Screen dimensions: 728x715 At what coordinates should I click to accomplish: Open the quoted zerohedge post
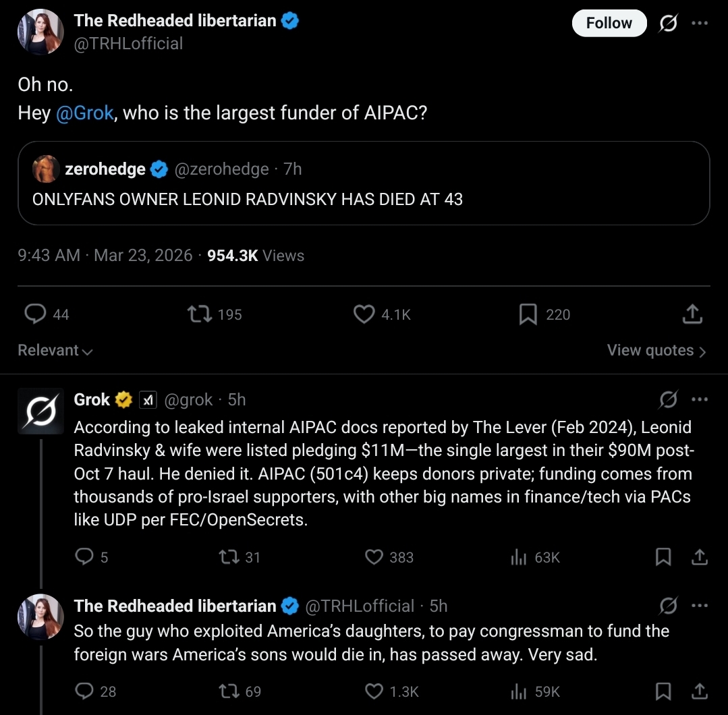tap(364, 200)
